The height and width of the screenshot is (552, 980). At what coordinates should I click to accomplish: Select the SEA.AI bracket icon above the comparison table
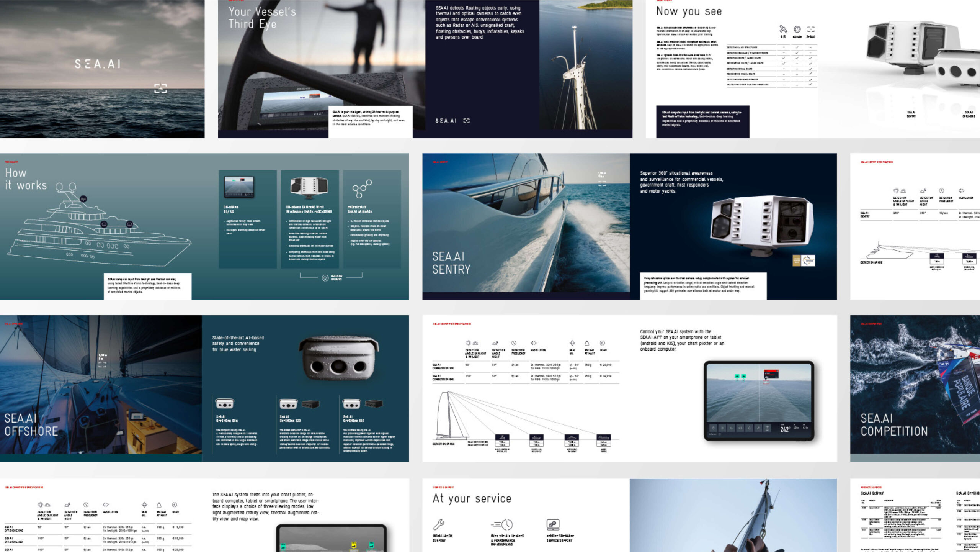click(811, 29)
